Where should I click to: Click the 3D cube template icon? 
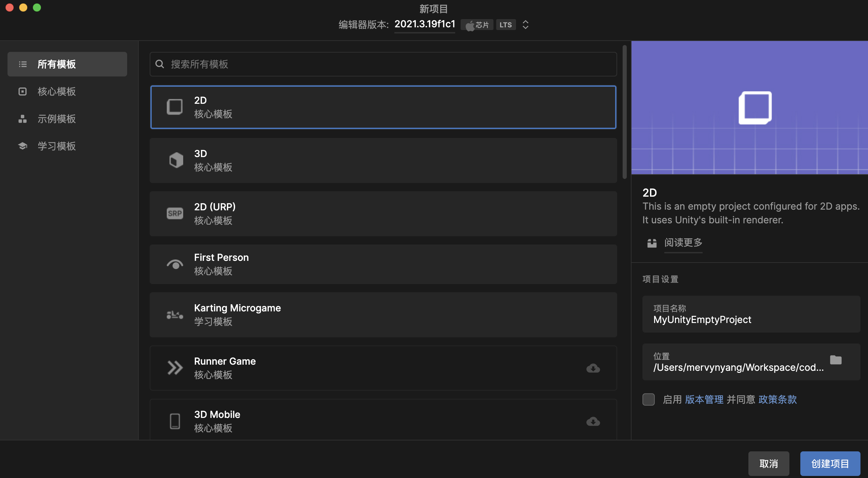pyautogui.click(x=176, y=160)
